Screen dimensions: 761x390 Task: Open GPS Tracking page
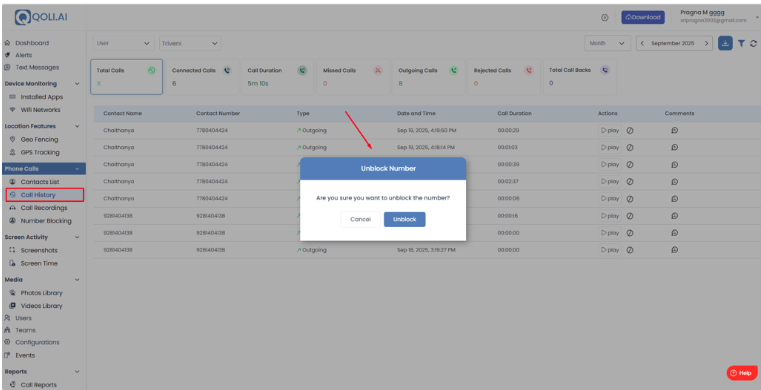click(x=40, y=152)
